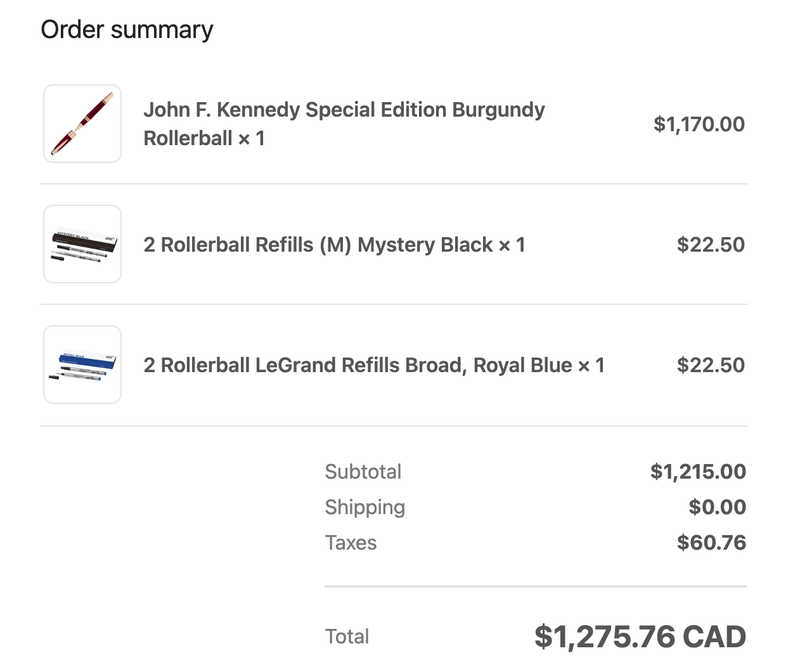
Task: Click the Taxes label
Action: [351, 543]
